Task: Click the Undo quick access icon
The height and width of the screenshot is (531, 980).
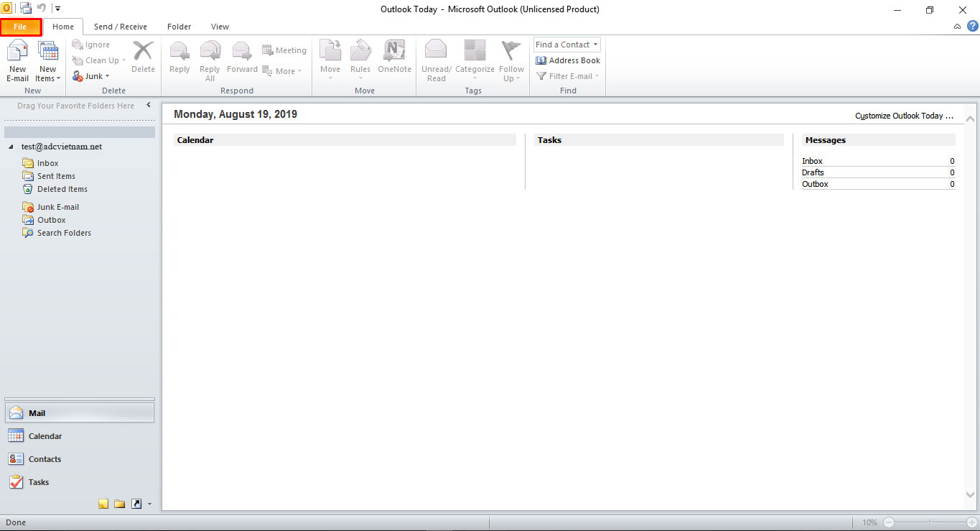Action: 42,9
